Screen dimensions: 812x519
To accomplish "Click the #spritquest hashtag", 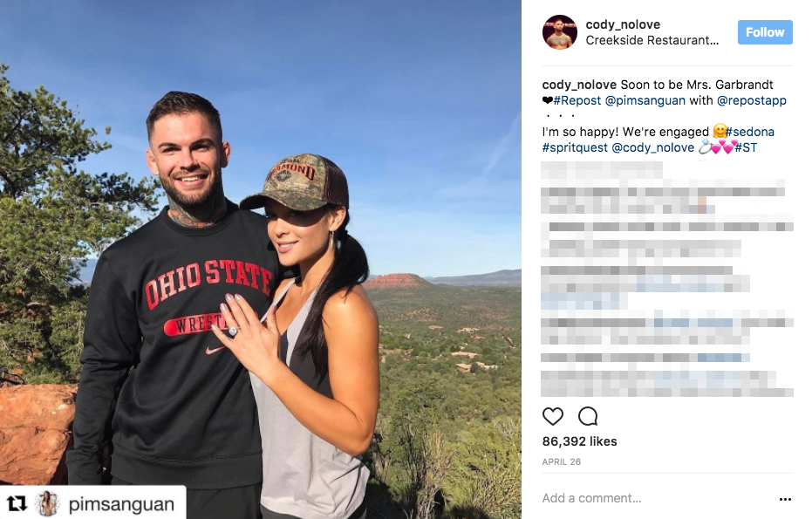I will (x=575, y=147).
